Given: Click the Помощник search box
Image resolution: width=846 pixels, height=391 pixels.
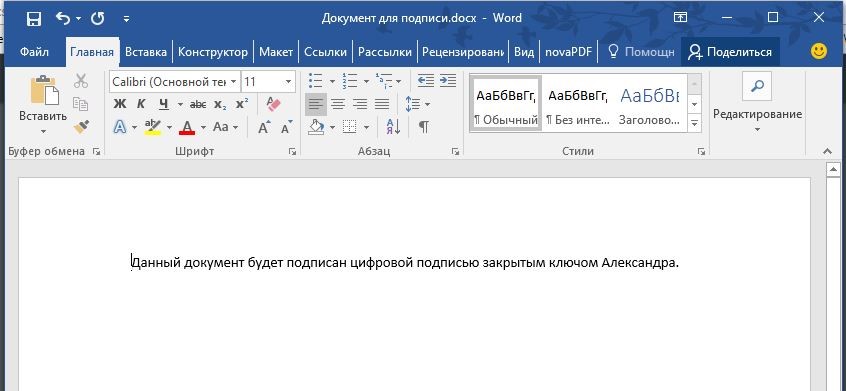Looking at the screenshot, I should [641, 52].
